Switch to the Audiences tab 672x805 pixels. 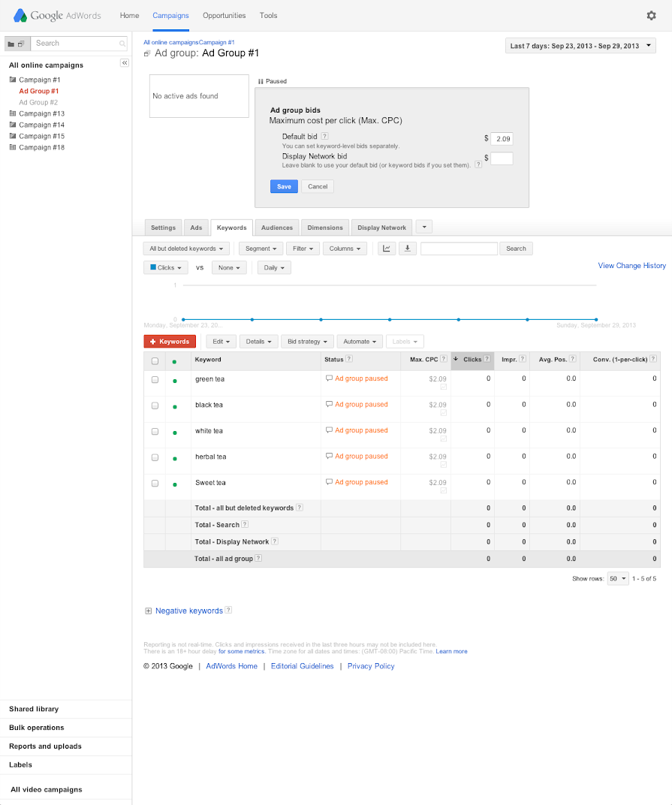(x=277, y=228)
